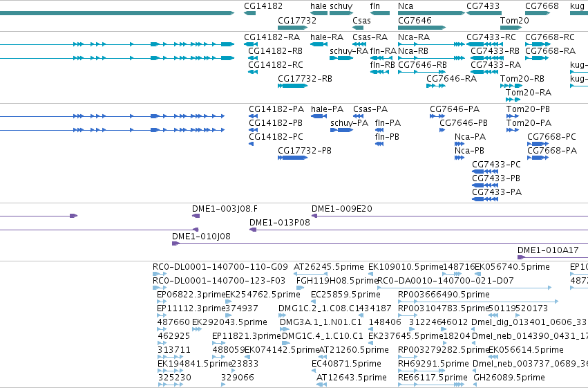The width and height of the screenshot is (588, 388).
Task: Click EST EC25859.5prime
Action: 345,295
